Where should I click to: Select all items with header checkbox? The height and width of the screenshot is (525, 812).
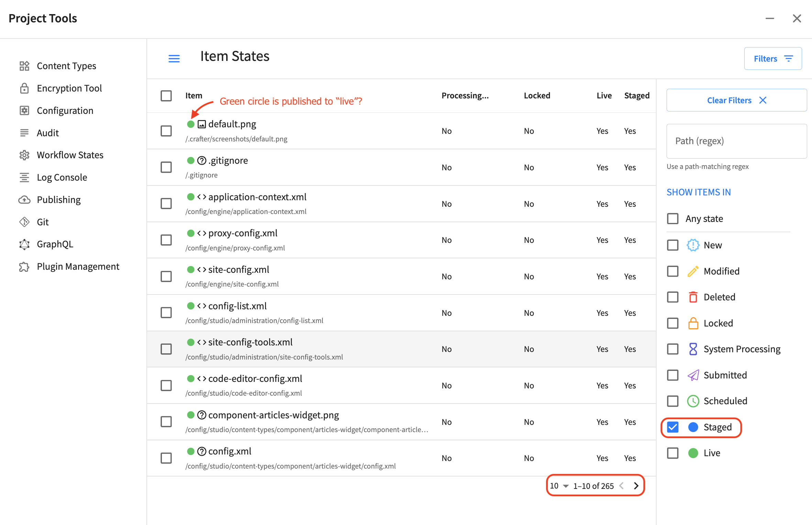[x=166, y=96]
